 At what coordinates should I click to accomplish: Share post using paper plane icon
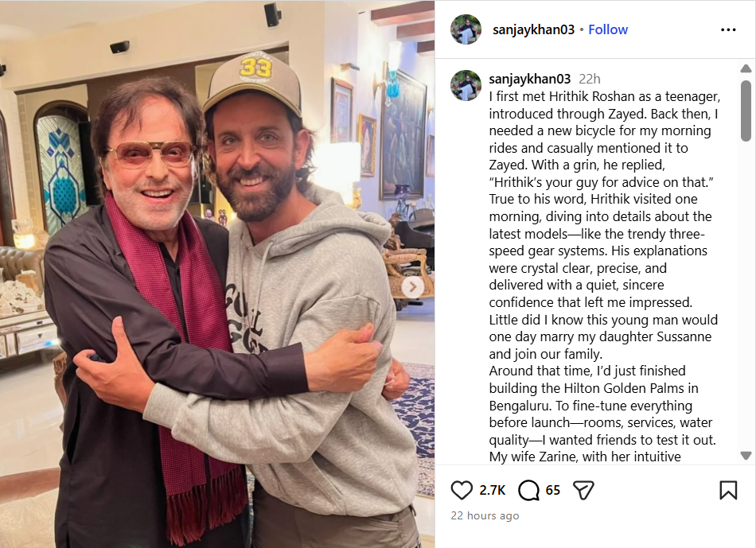pos(583,490)
